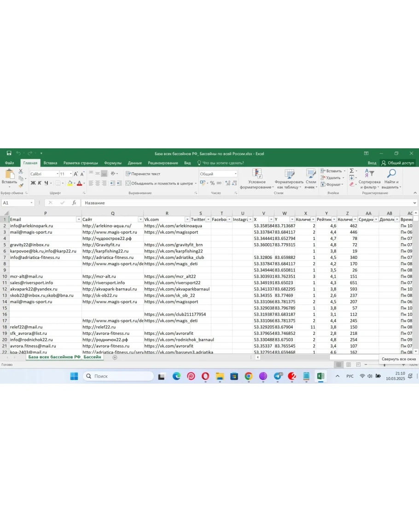The height and width of the screenshot is (532, 419).
Task: Open Telegram from the taskbar
Action: pos(278,376)
